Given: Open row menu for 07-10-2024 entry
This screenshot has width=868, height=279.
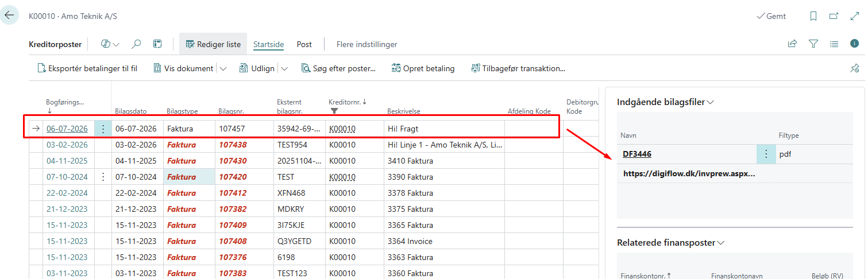Looking at the screenshot, I should [103, 177].
